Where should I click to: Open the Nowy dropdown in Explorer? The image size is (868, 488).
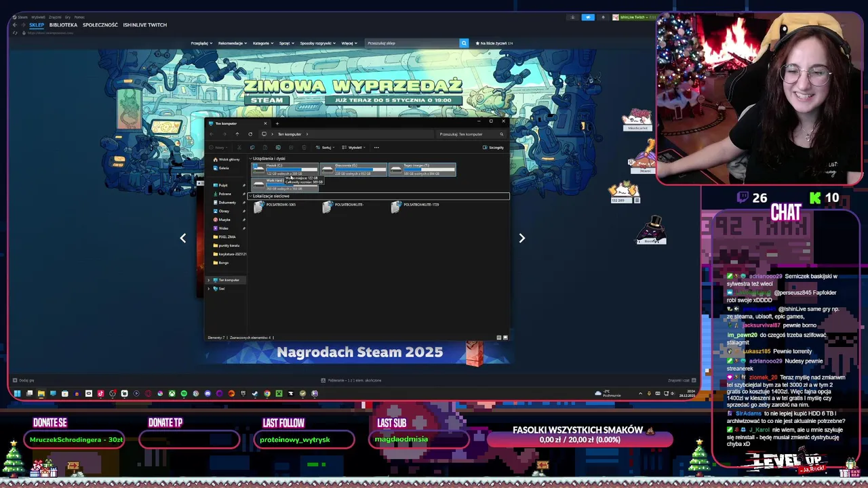point(220,147)
